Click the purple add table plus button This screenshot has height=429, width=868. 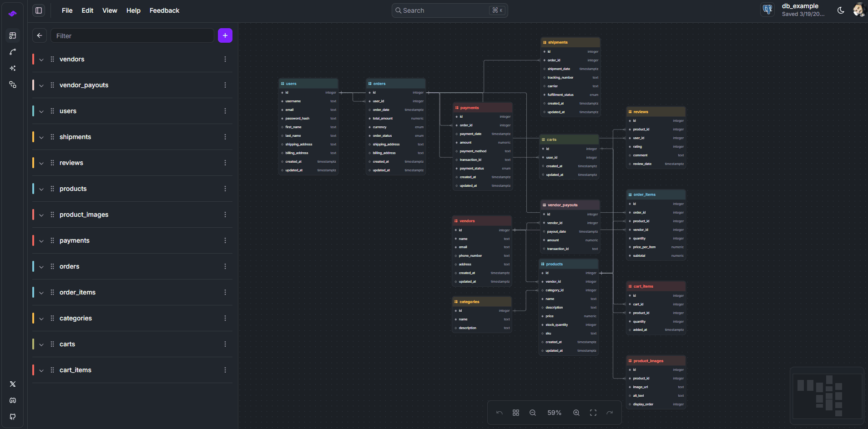tap(225, 35)
